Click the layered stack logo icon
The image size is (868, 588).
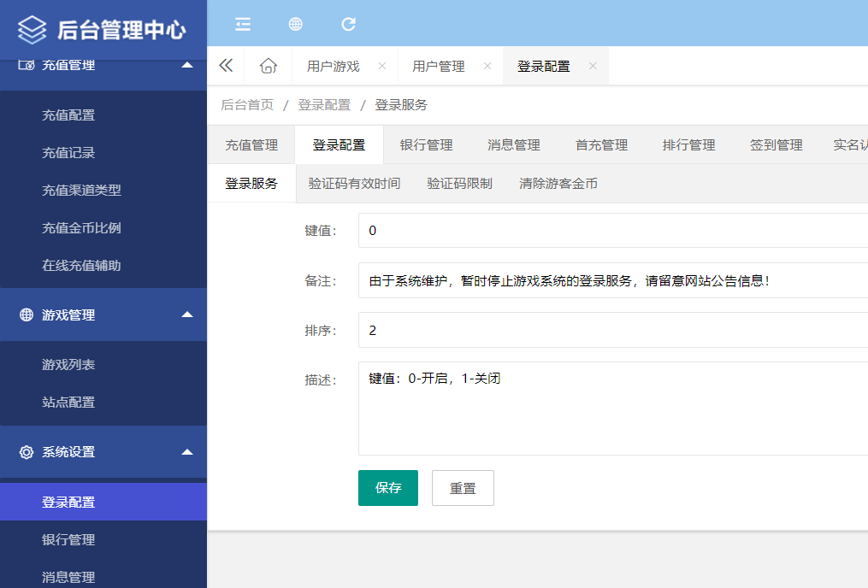(x=32, y=29)
